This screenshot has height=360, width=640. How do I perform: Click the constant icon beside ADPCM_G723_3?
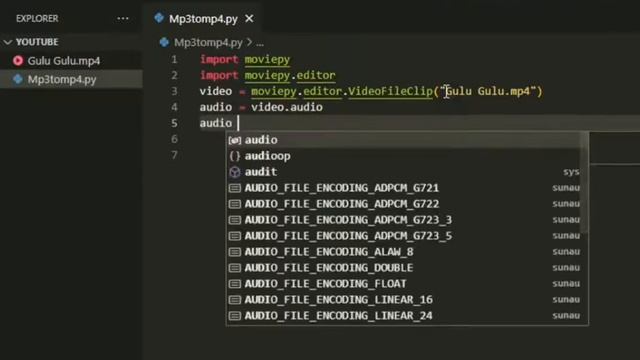235,220
